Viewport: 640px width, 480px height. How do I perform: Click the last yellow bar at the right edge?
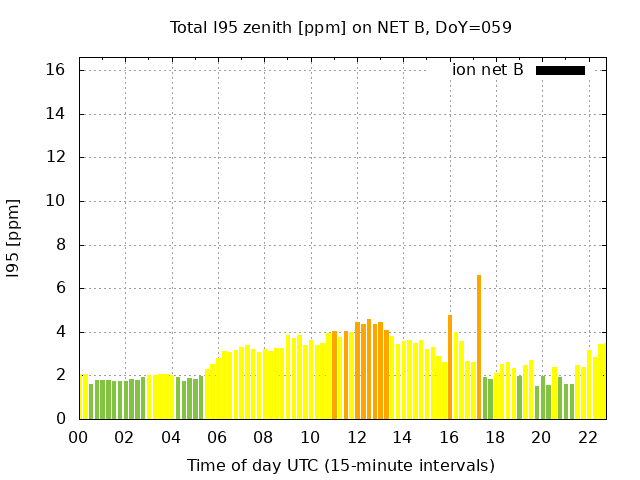(601, 381)
